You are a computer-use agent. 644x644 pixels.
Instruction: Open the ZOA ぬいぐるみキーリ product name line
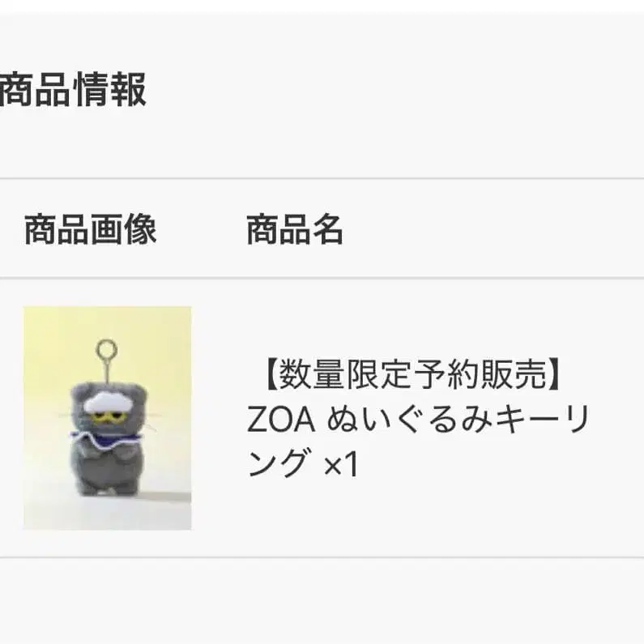(x=419, y=419)
